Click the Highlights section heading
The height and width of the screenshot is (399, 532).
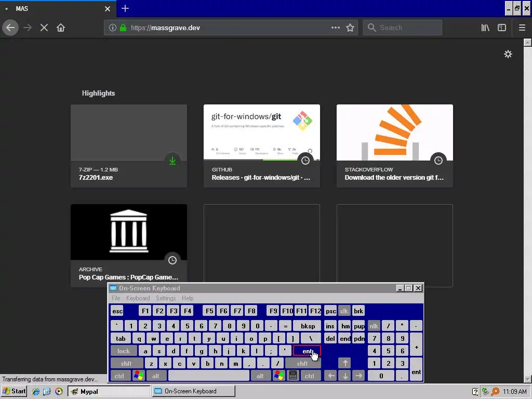pyautogui.click(x=98, y=94)
